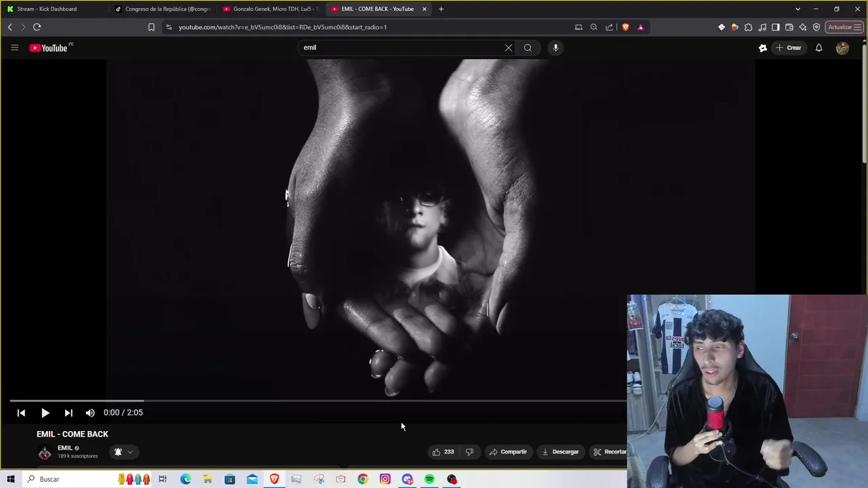Click the Recortar clip button
The width and height of the screenshot is (868, 488).
tap(610, 451)
